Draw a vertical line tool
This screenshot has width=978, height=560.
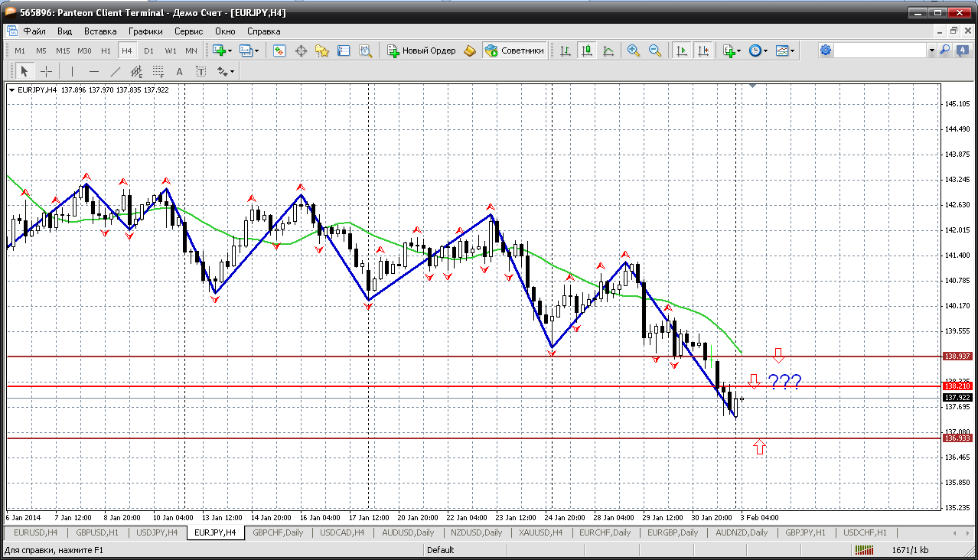72,71
